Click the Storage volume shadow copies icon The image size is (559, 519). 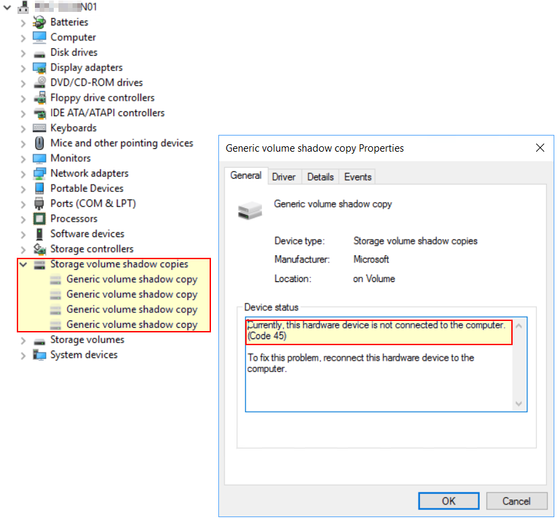coord(39,264)
